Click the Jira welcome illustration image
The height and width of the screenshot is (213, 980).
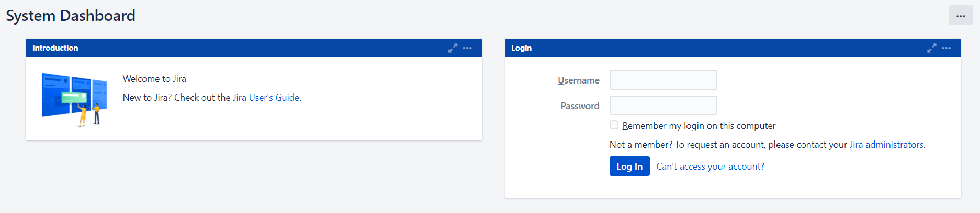(74, 99)
